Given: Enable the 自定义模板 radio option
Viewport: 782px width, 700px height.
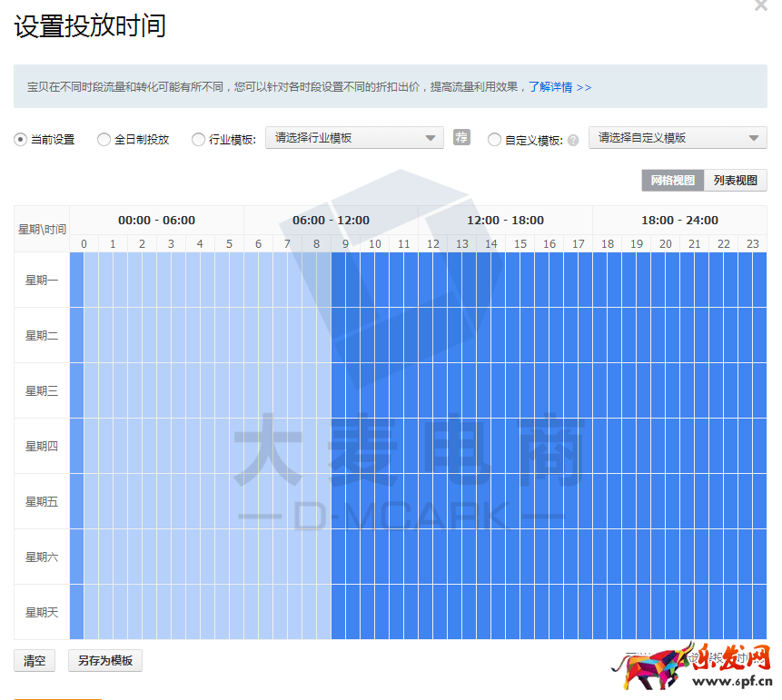Looking at the screenshot, I should (494, 140).
